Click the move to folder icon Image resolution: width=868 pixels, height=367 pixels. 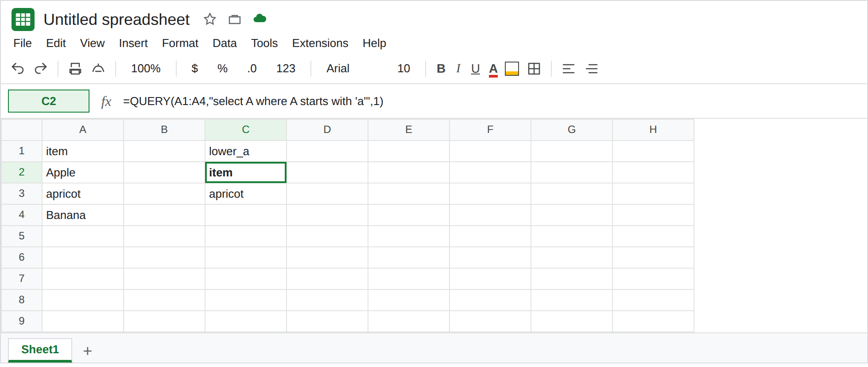[x=235, y=19]
